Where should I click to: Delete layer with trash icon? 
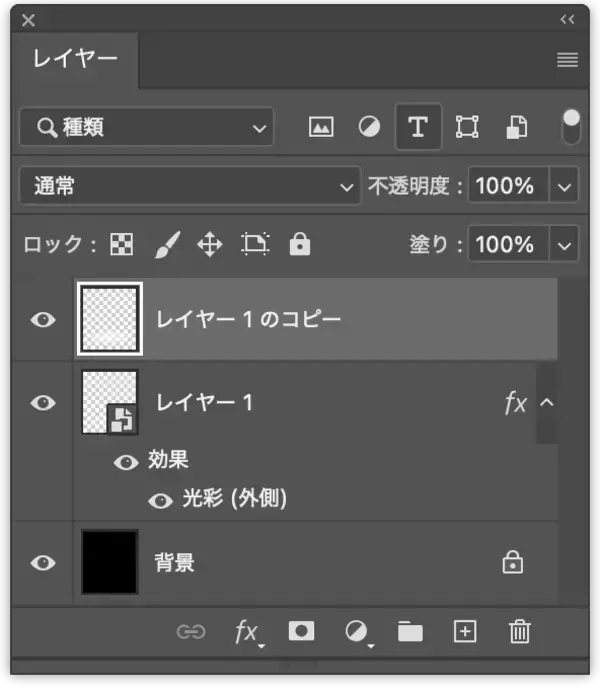click(520, 631)
